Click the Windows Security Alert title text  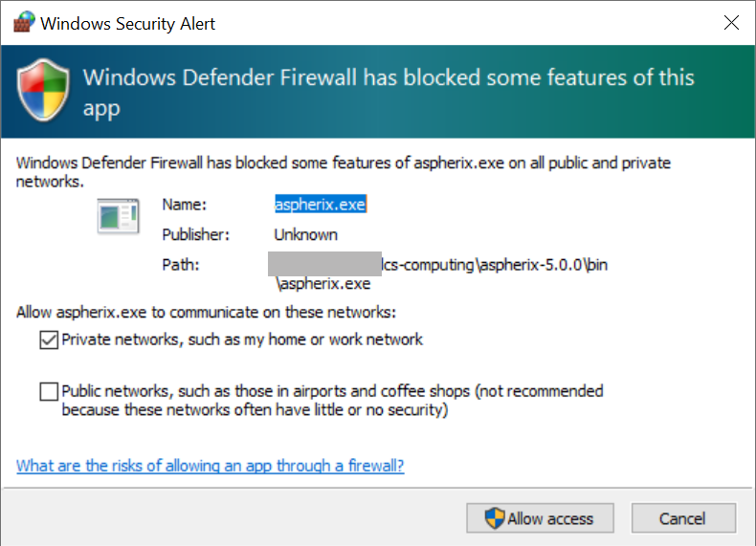point(128,23)
